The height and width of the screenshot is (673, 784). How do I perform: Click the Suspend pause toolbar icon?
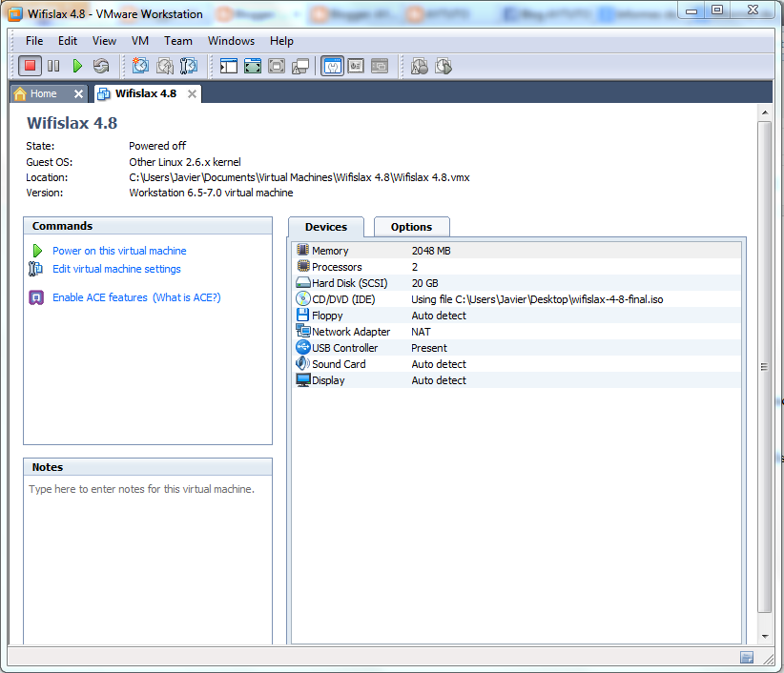[x=53, y=66]
